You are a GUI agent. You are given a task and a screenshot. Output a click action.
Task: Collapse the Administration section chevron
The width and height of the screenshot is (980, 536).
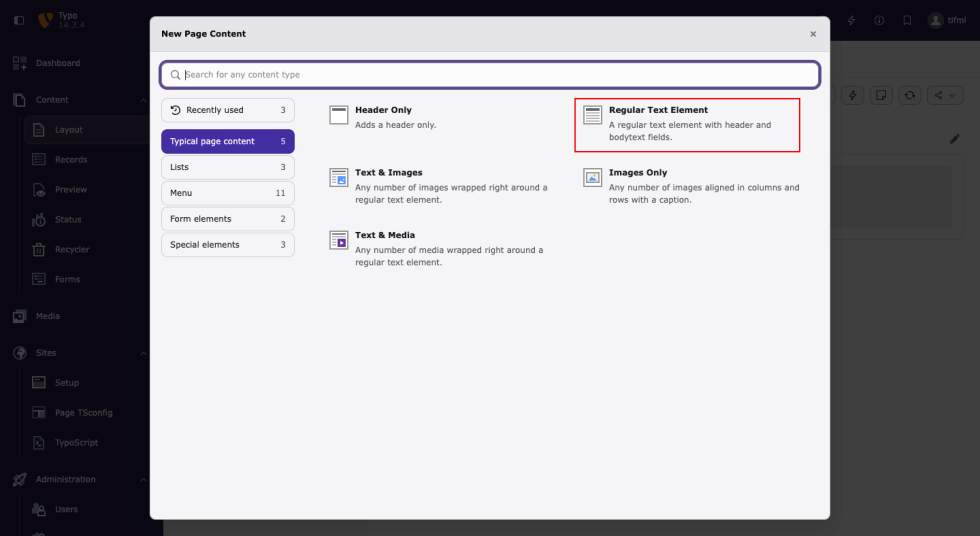pos(143,480)
